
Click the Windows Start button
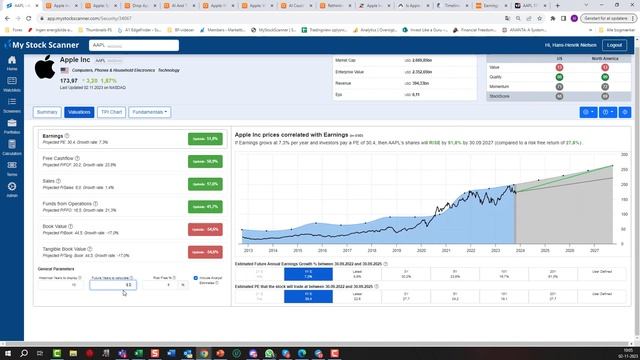(x=8, y=353)
